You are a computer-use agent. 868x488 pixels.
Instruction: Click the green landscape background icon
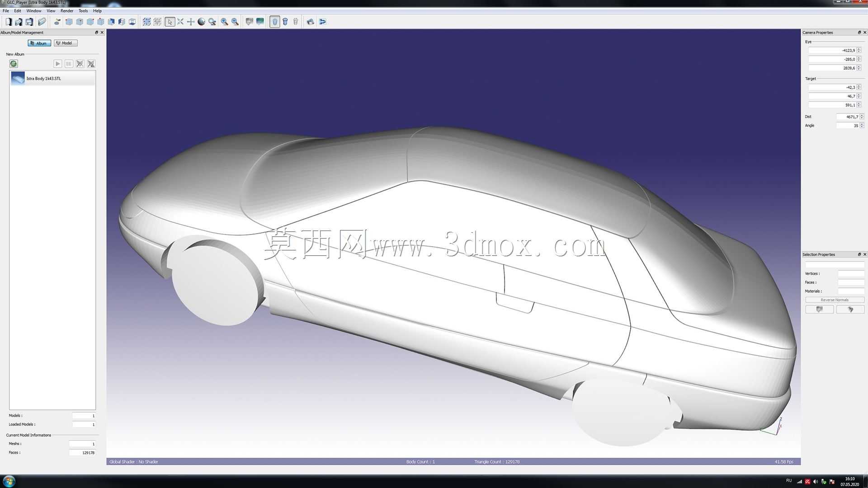[x=260, y=22]
